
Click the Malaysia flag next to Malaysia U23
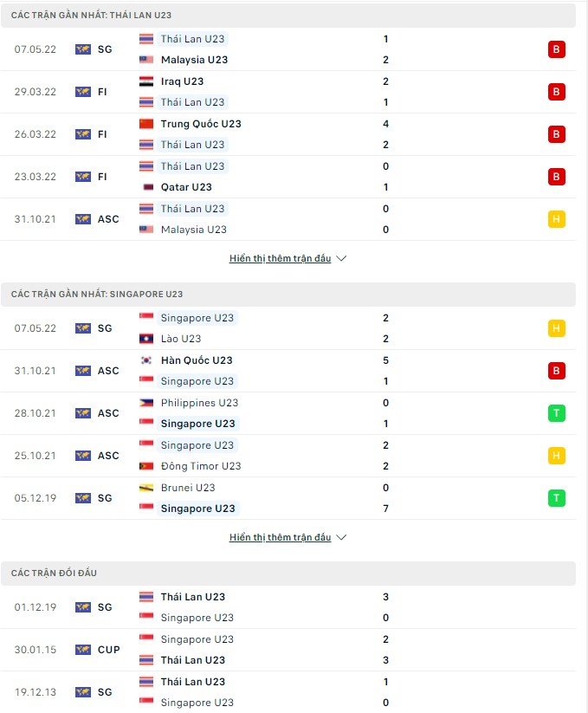[144, 60]
